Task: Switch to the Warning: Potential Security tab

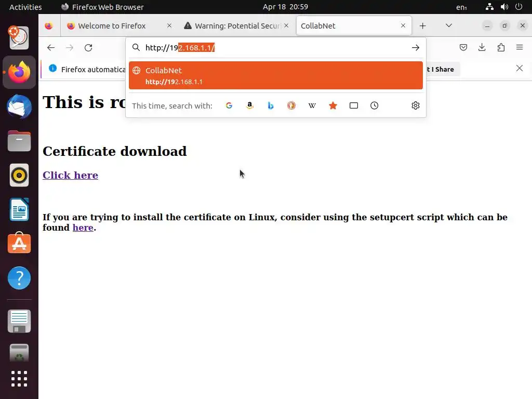Action: tap(237, 26)
